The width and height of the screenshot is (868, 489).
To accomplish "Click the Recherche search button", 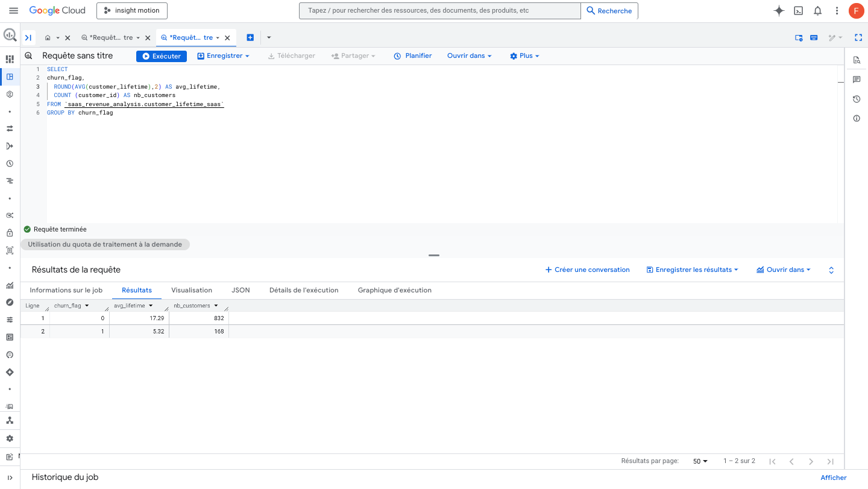I will (x=609, y=11).
